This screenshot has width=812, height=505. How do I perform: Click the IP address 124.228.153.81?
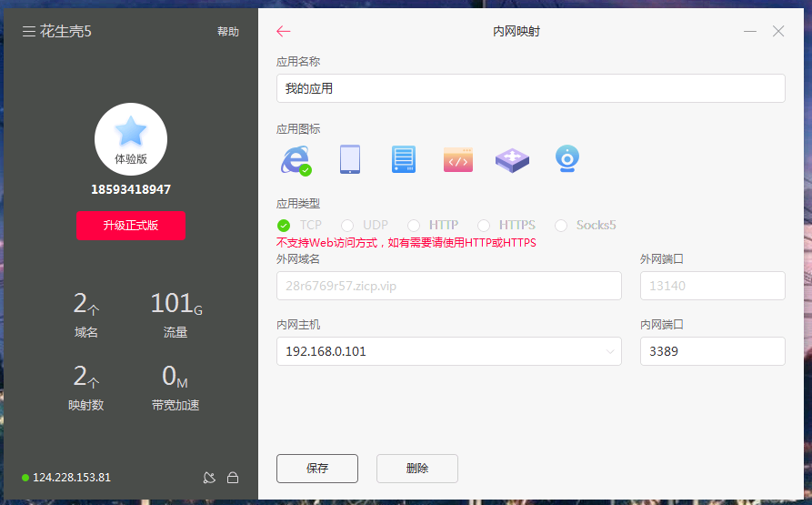click(x=72, y=478)
